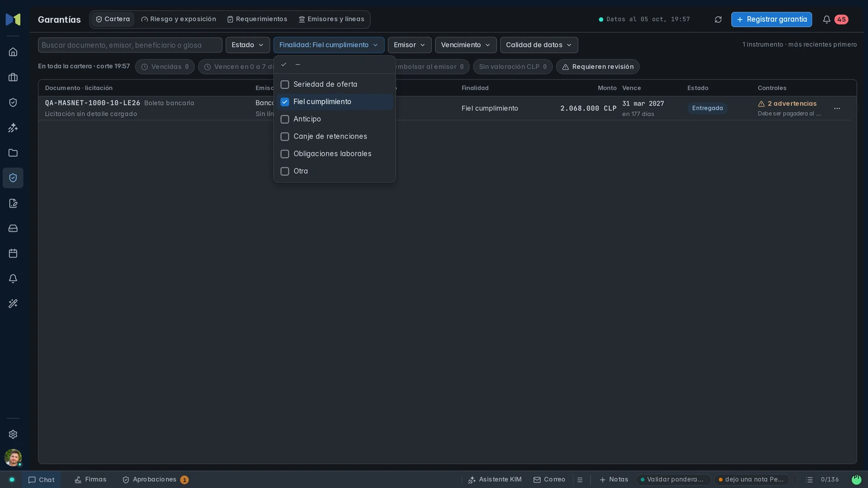Click the search documento input field
Screen dimensions: 868x488
(130, 45)
